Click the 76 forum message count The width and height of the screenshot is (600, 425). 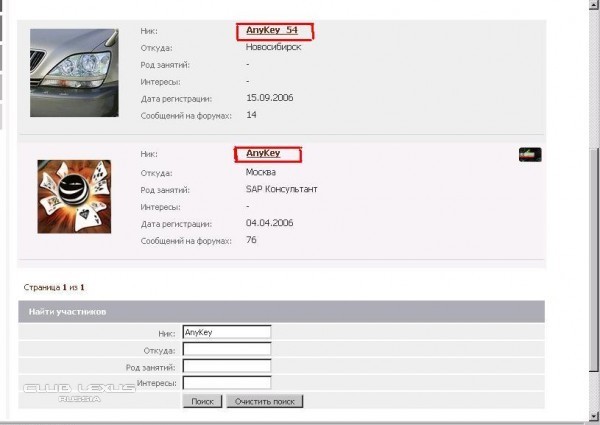click(252, 241)
